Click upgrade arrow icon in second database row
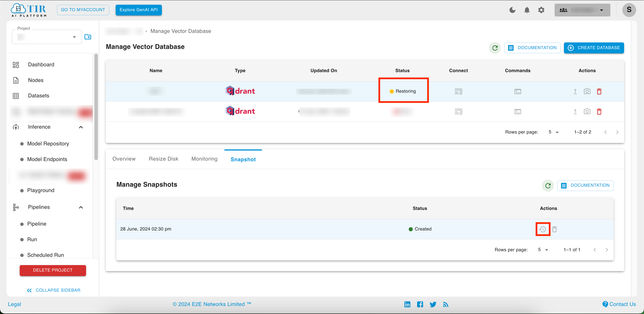644x314 pixels. 575,111
